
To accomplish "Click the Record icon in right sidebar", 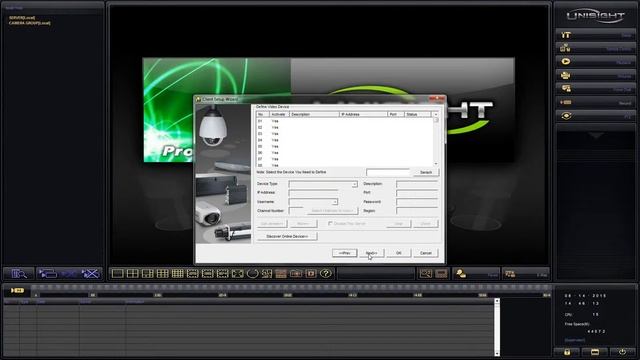I will (566, 102).
